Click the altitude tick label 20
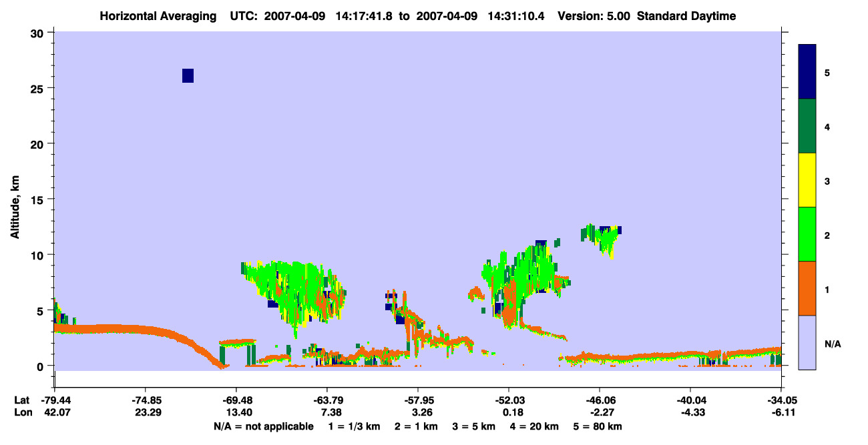This screenshot has width=868, height=445. click(38, 143)
